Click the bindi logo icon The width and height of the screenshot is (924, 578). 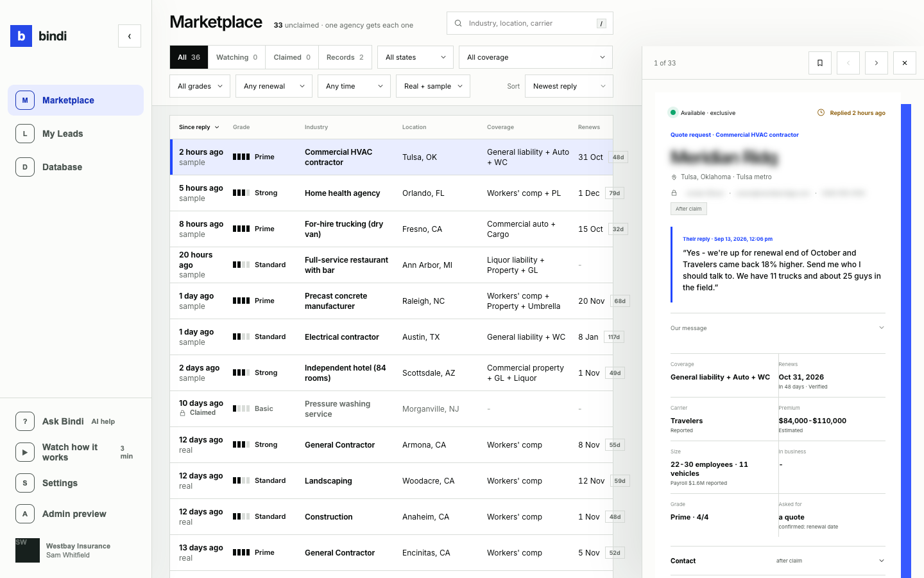pyautogui.click(x=21, y=36)
